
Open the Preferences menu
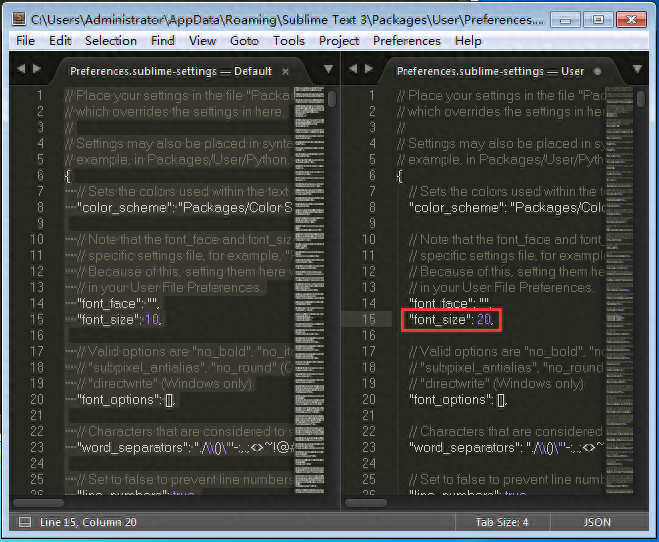[407, 41]
